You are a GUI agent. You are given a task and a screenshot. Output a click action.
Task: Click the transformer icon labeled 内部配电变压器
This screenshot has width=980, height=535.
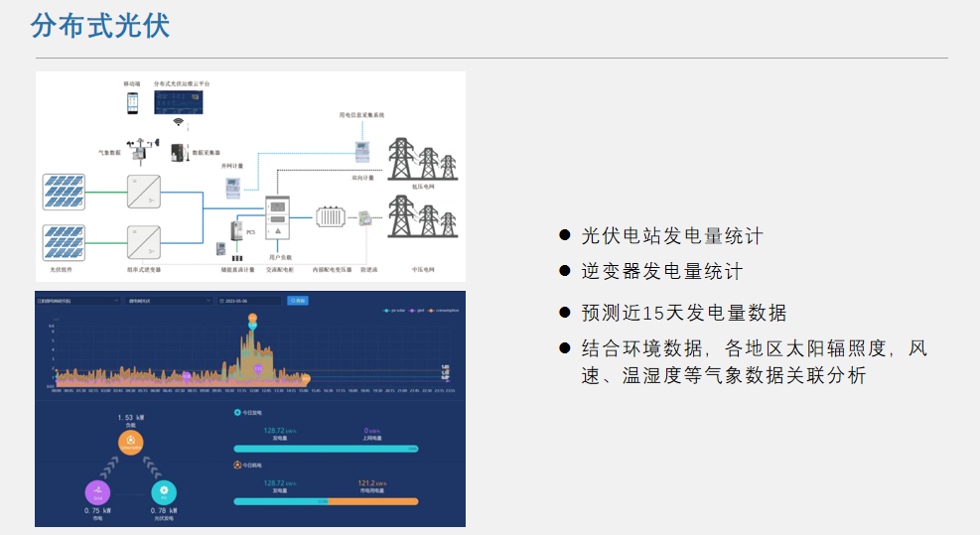click(329, 216)
